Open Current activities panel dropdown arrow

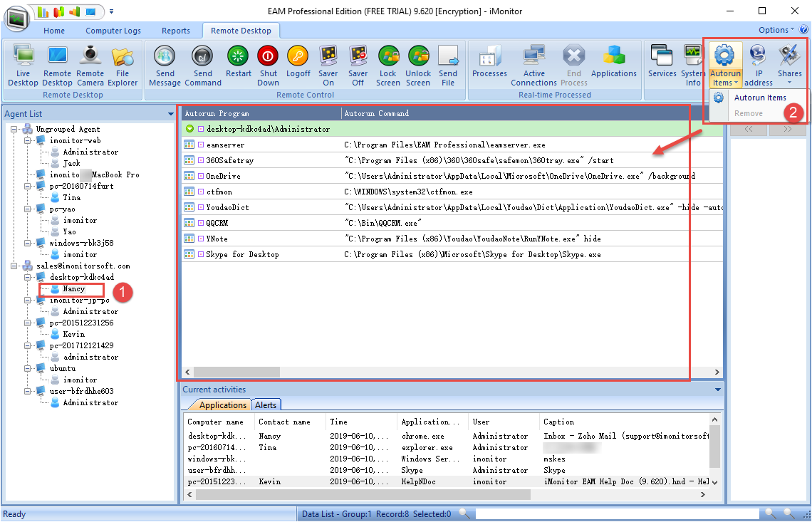pyautogui.click(x=718, y=390)
